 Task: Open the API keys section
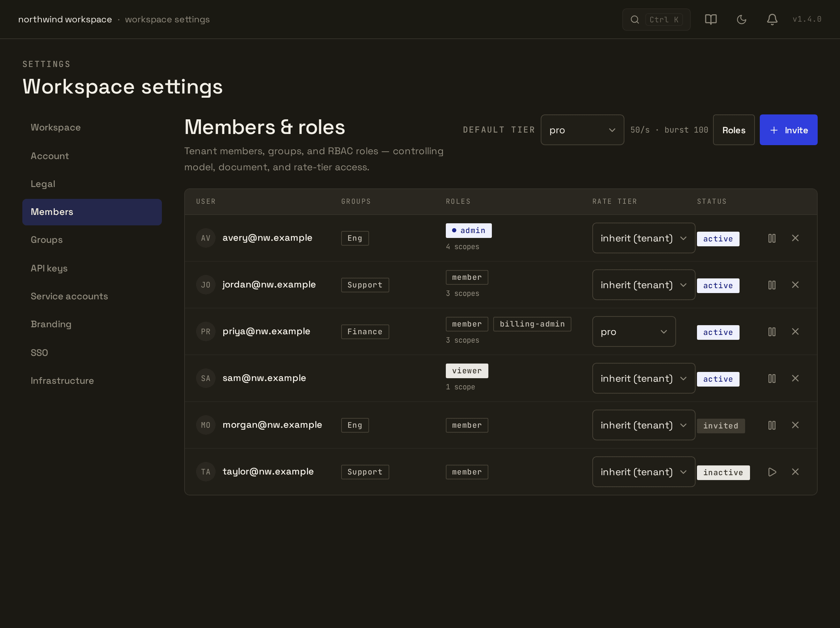[x=92, y=268]
